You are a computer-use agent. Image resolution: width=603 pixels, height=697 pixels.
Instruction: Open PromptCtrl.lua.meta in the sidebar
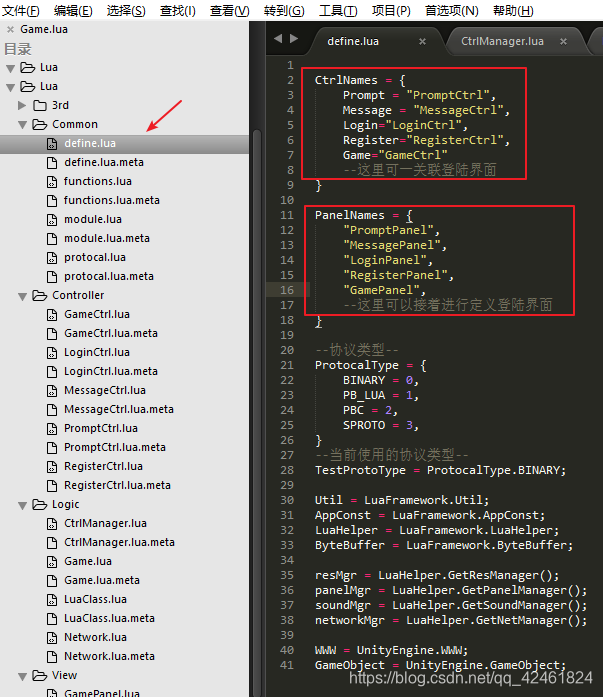coord(115,447)
